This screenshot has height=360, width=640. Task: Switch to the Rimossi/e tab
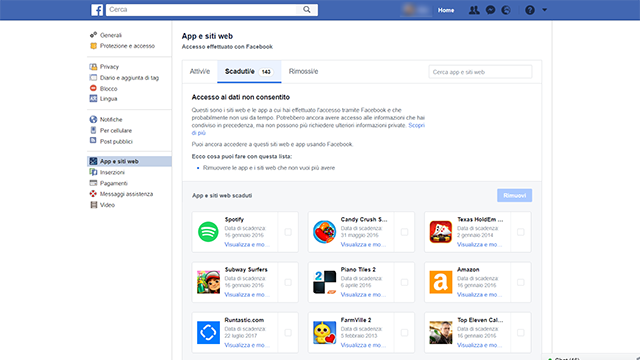click(x=303, y=71)
